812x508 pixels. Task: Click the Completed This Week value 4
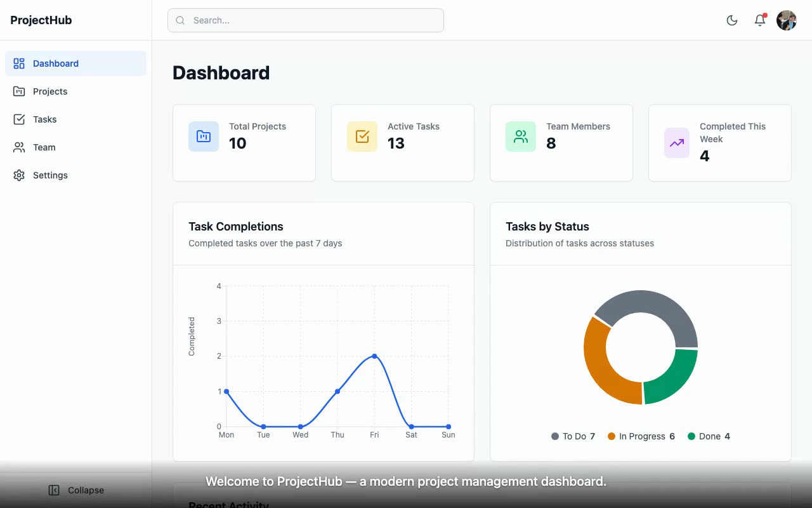coord(705,156)
